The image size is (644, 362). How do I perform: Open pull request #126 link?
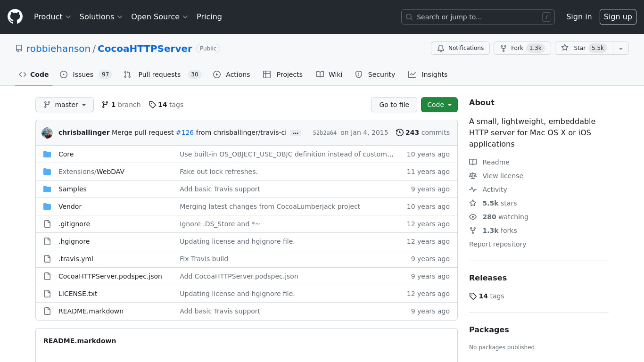[x=185, y=132]
